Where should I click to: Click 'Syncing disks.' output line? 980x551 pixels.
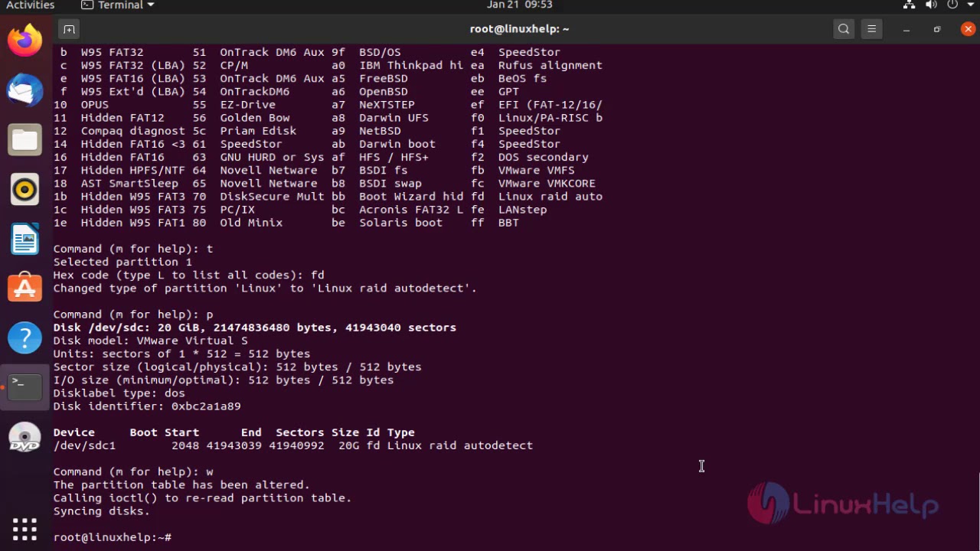[x=102, y=511]
